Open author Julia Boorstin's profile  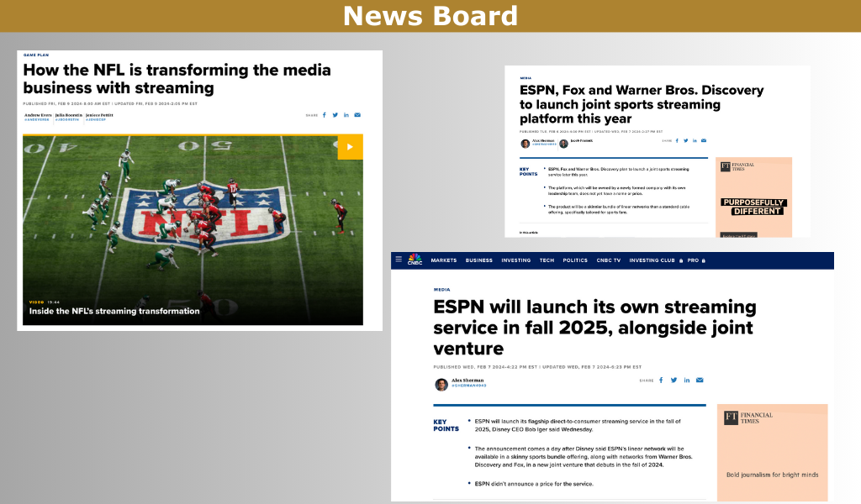tap(69, 117)
